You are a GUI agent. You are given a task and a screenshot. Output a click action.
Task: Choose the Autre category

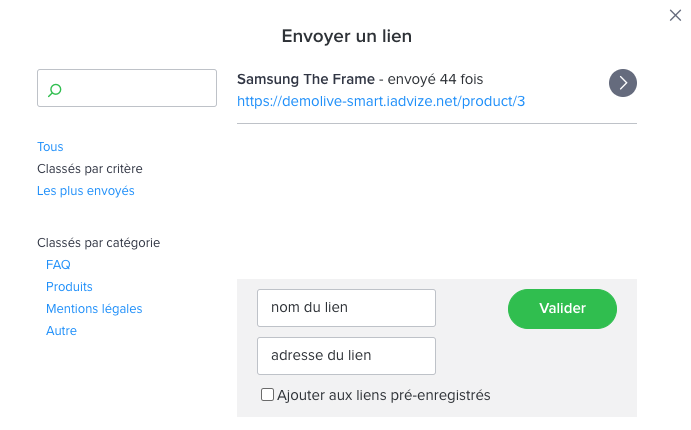[61, 331]
